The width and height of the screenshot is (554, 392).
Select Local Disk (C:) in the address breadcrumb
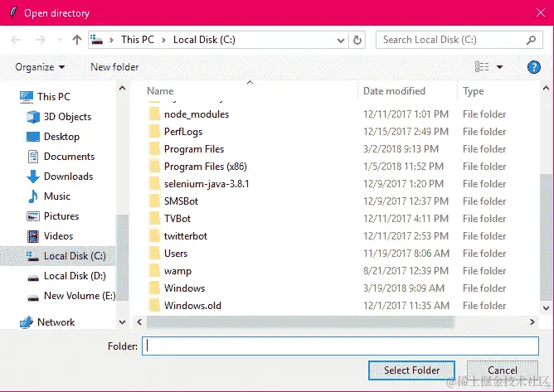204,40
